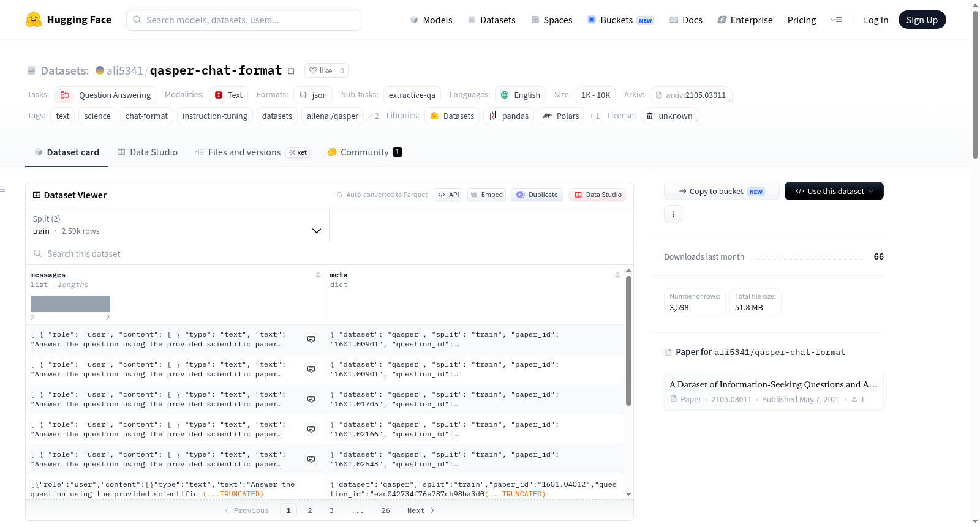The image size is (980, 527).
Task: Click the Text modality tag
Action: tap(228, 95)
